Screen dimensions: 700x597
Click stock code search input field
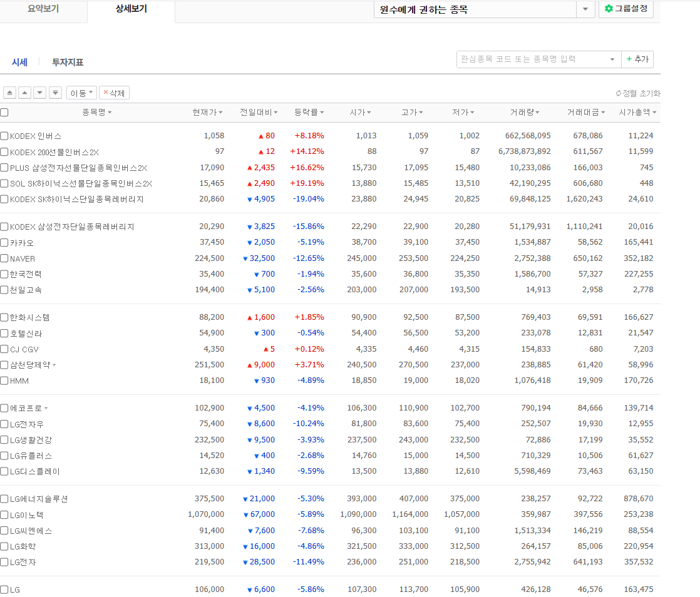click(531, 59)
